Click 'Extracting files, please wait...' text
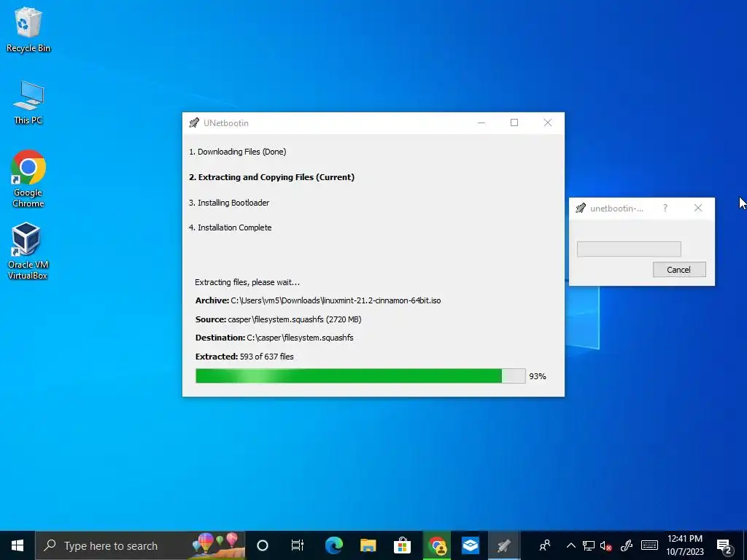 [247, 282]
